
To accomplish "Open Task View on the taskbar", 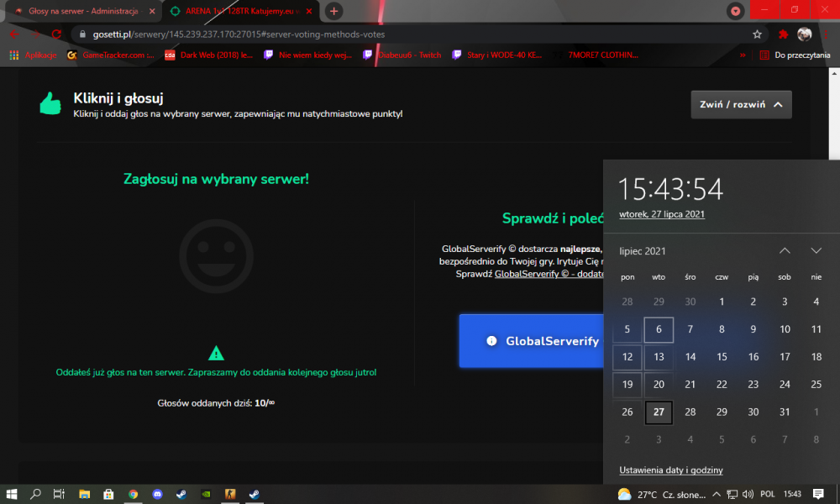I will click(59, 494).
